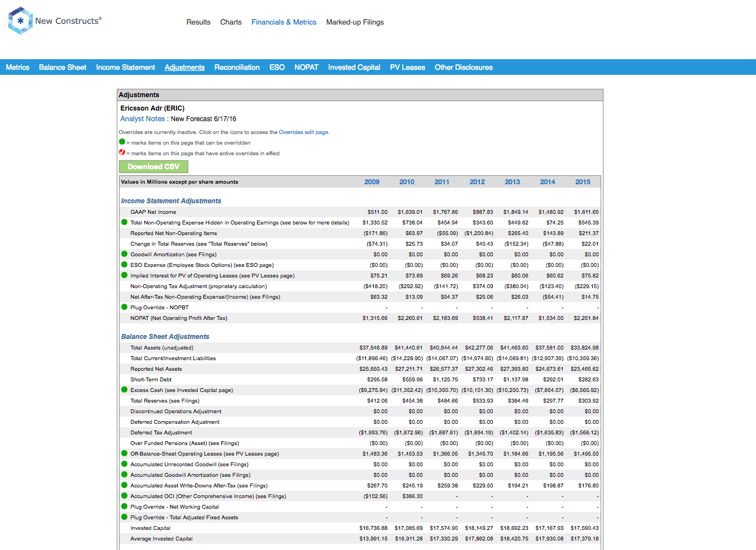The height and width of the screenshot is (550, 756).
Task: Click the red check legend icon for active overrides
Action: [x=122, y=152]
